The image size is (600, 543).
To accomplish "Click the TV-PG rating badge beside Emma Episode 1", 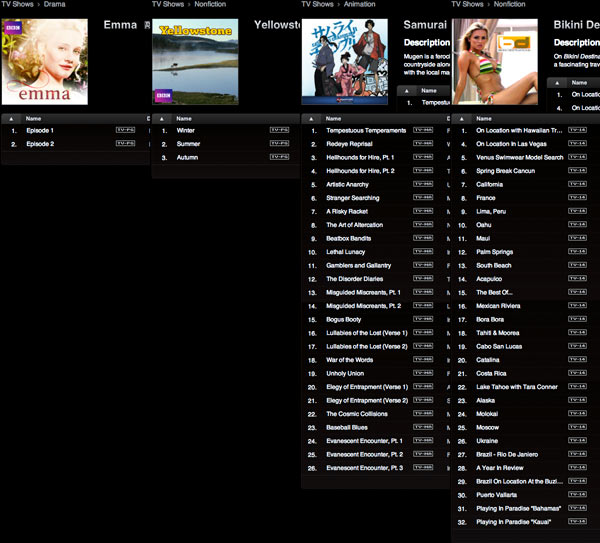I will 126,130.
